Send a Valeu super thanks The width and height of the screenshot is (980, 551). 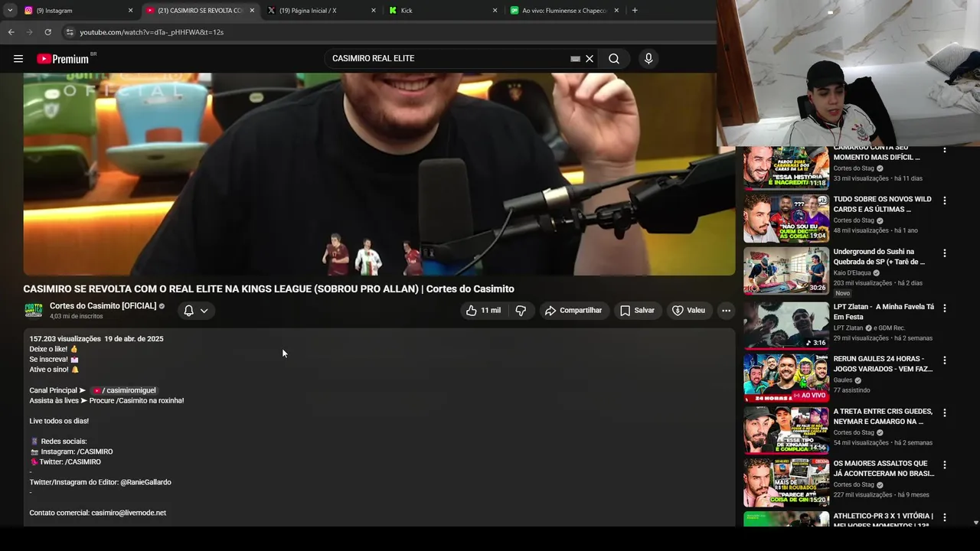tap(688, 311)
